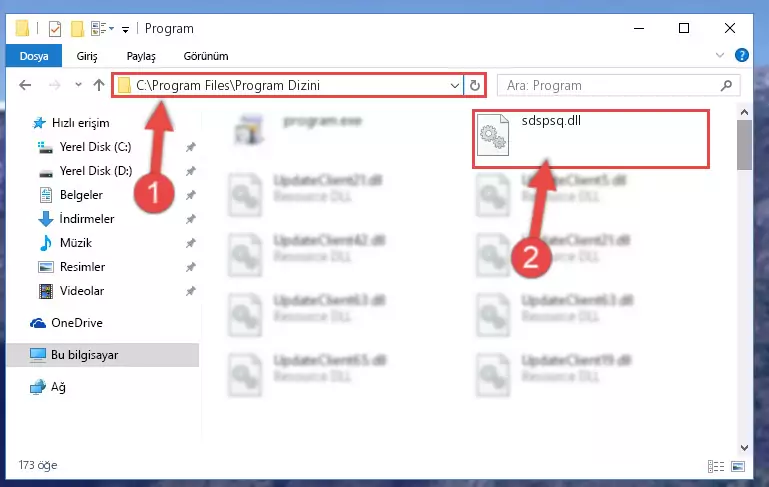Open İndirmeler in quick access

[87, 219]
